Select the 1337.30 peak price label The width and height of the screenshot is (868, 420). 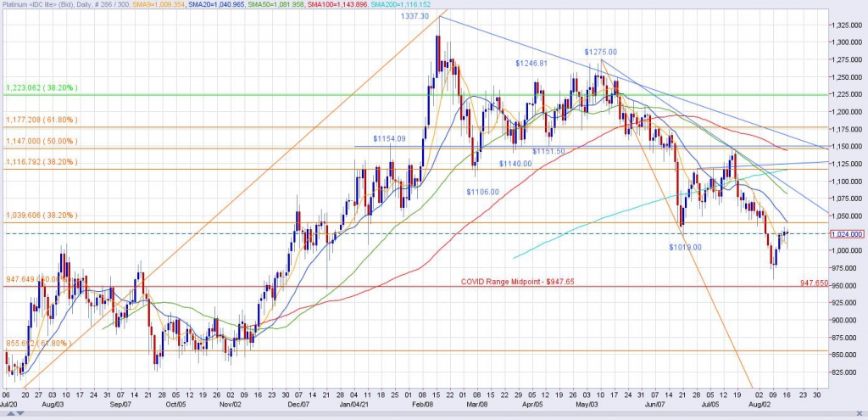[415, 17]
